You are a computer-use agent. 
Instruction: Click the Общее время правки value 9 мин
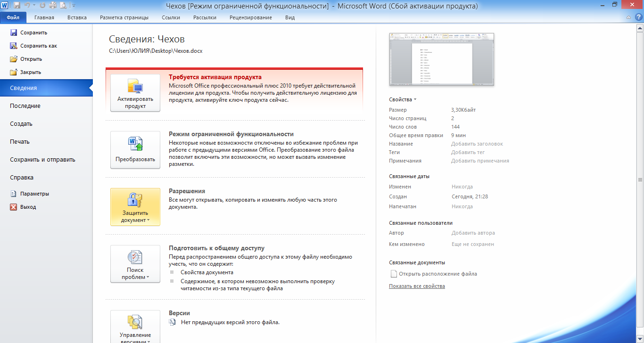click(459, 135)
